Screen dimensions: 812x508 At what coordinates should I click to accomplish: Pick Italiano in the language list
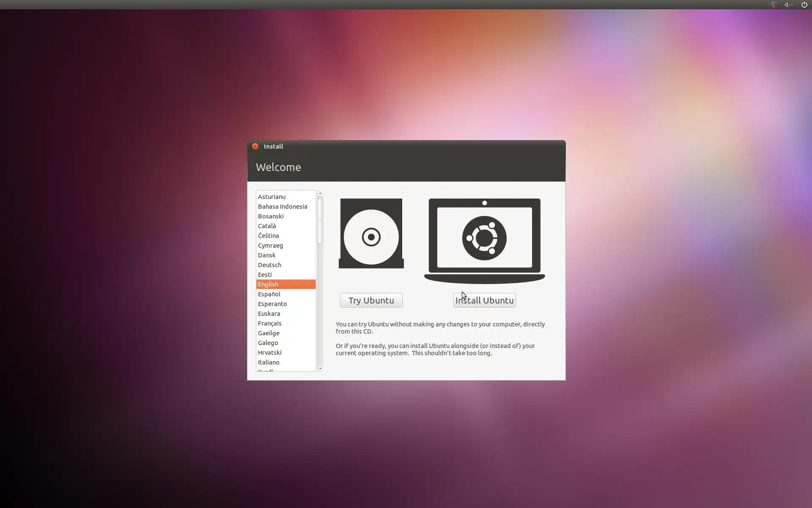269,362
